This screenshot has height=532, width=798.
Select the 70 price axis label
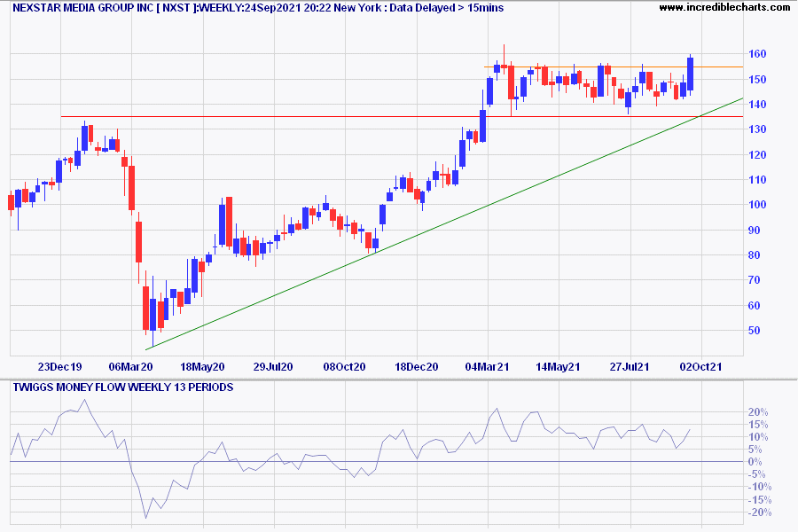[755, 280]
